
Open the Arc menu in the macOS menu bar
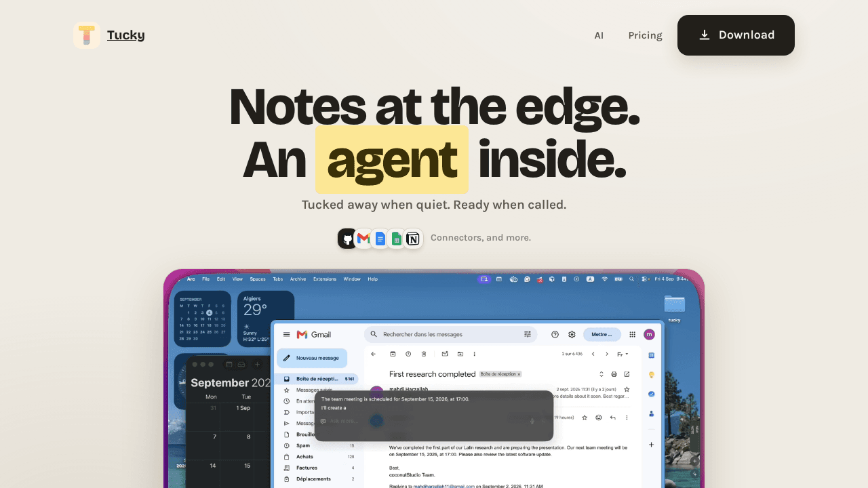(x=191, y=279)
